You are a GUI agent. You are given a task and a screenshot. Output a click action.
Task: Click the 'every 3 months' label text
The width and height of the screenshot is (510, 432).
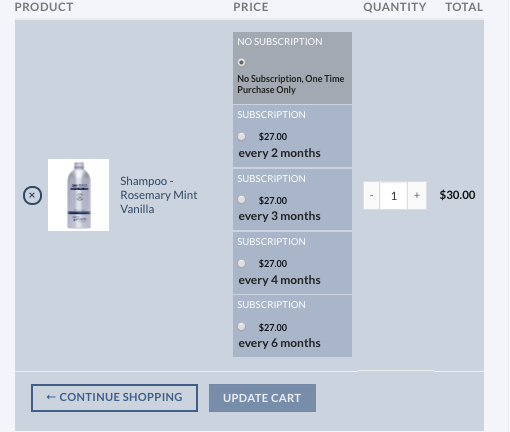[x=279, y=216]
